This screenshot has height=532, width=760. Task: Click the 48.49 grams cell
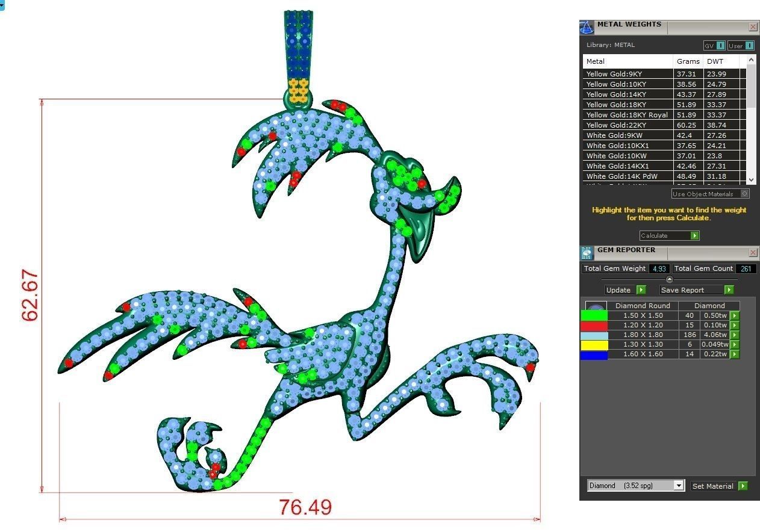point(688,176)
